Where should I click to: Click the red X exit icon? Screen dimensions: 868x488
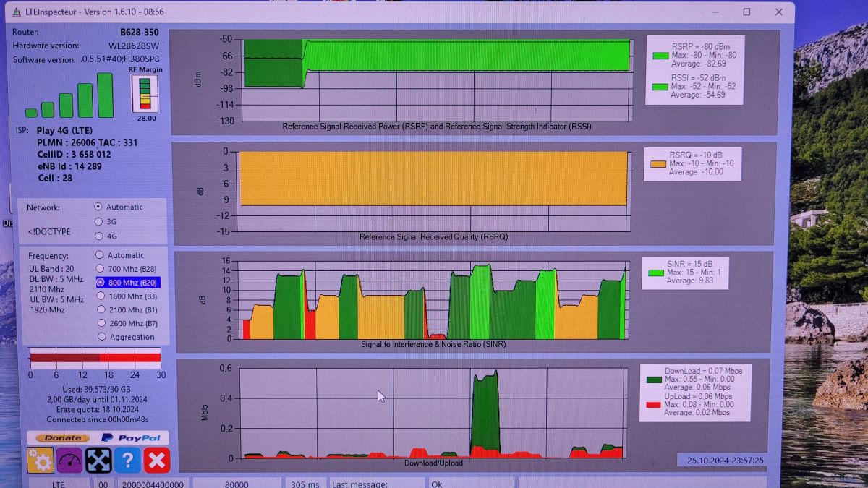156,461
